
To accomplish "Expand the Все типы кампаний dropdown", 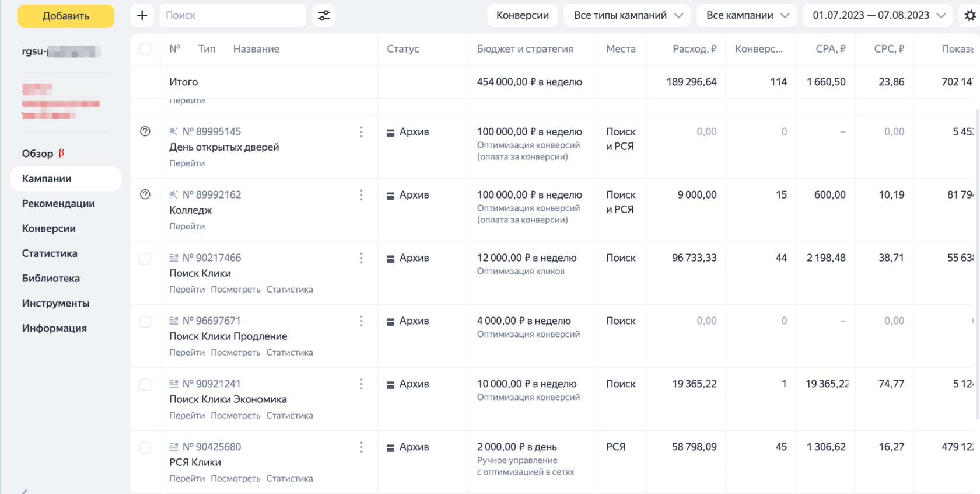I will click(627, 16).
